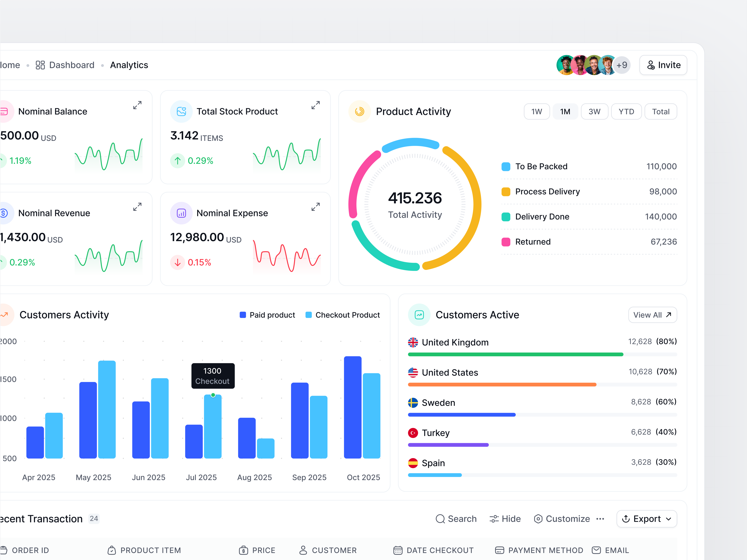This screenshot has width=747, height=560.
Task: Expand the Nominal Revenue card
Action: (137, 207)
